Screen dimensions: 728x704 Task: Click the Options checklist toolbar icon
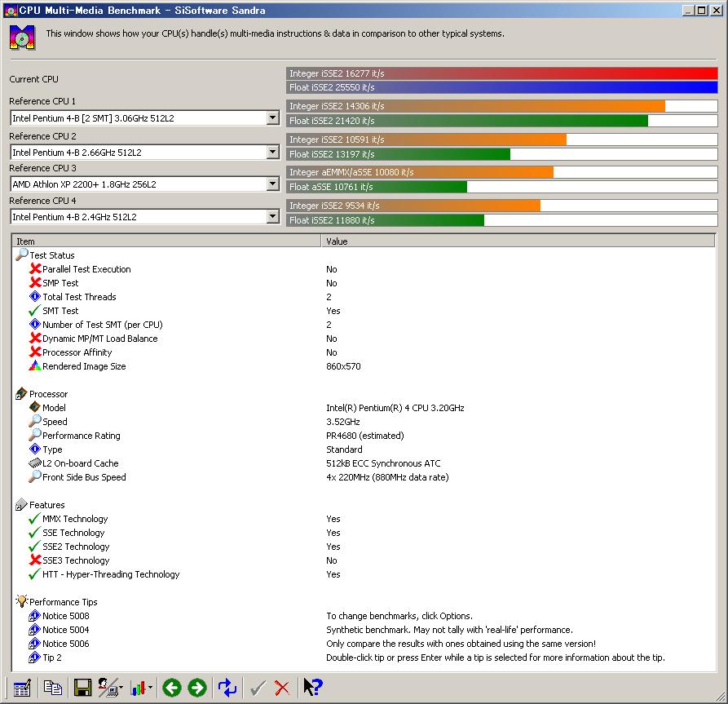[22, 688]
